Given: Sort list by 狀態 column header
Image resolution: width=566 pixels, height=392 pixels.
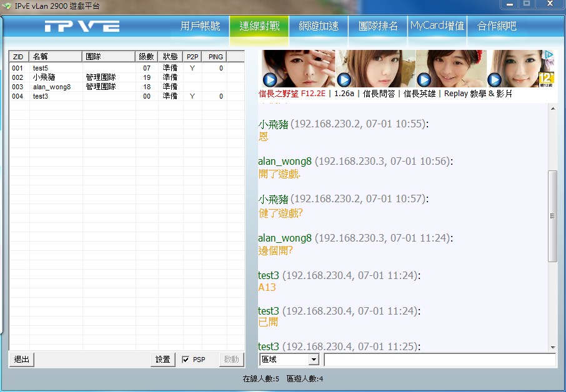Looking at the screenshot, I should point(171,57).
